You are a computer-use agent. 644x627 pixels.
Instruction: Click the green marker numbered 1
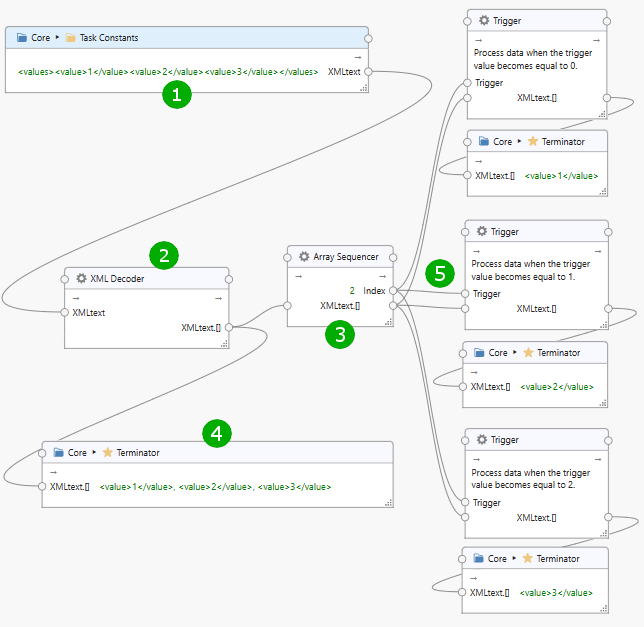177,95
